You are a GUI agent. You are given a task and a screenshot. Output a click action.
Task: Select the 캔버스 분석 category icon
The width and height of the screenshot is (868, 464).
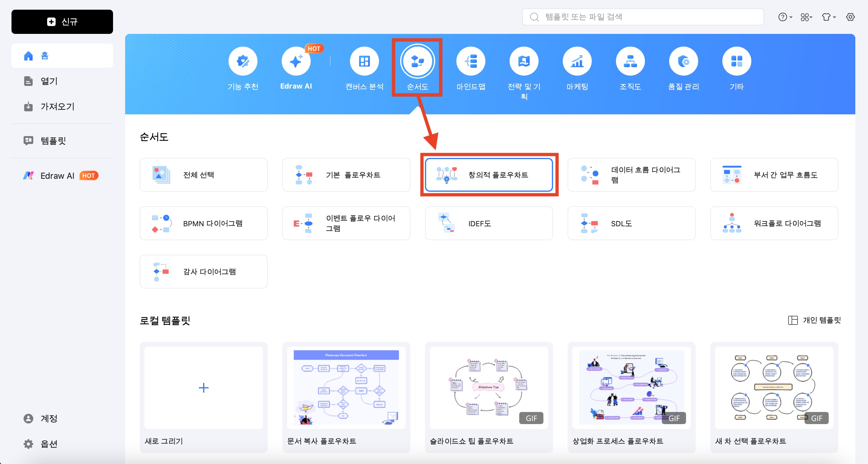tap(364, 61)
